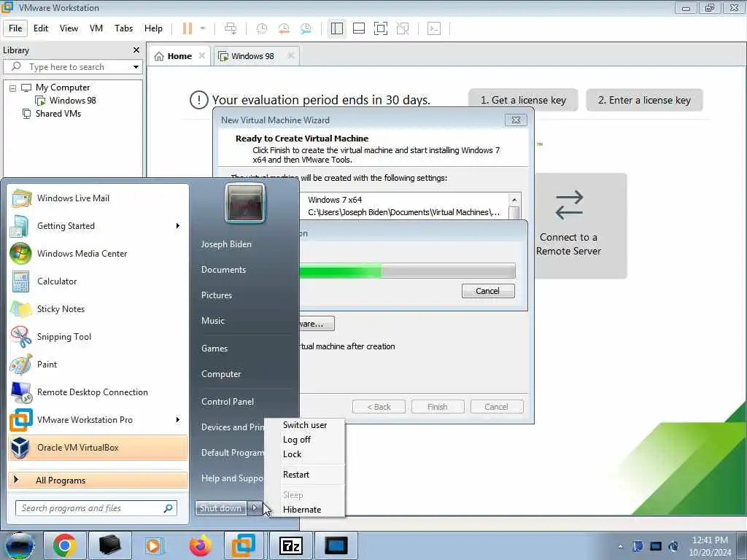Click the Suspend (pause) toolbar icon
This screenshot has height=560, width=747.
point(187,28)
